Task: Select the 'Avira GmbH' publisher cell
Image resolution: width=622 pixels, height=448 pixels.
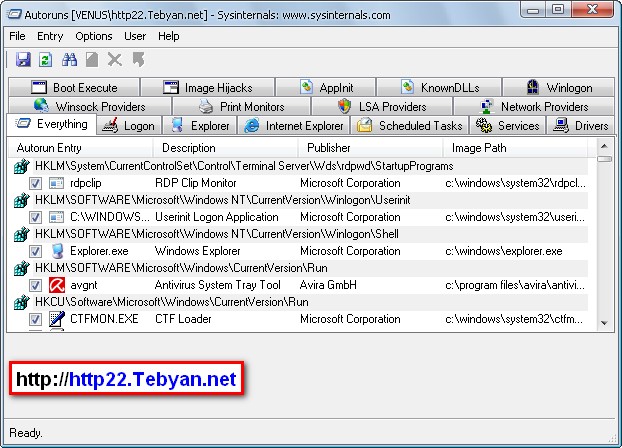Action: (328, 285)
